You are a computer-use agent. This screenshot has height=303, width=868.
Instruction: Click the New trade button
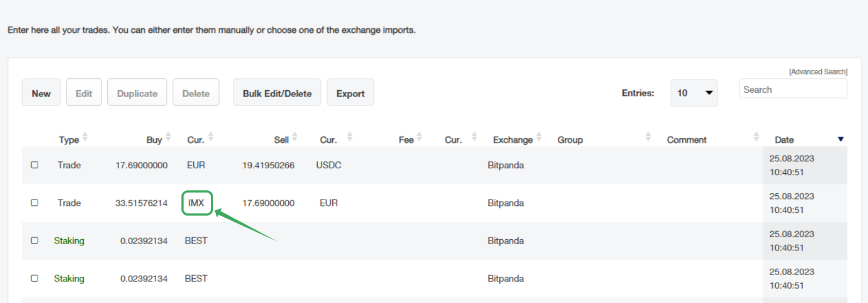41,93
